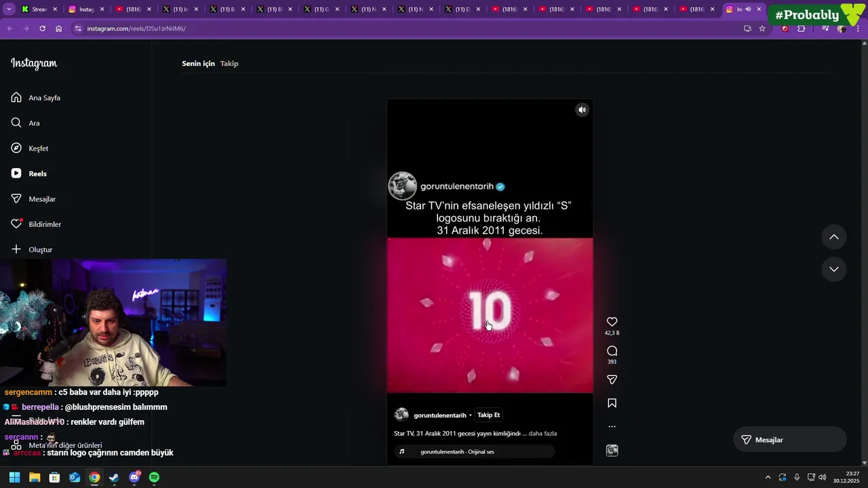The height and width of the screenshot is (488, 868).
Task: Click 'Ana Sayfa' label in the sidebar
Action: point(45,98)
